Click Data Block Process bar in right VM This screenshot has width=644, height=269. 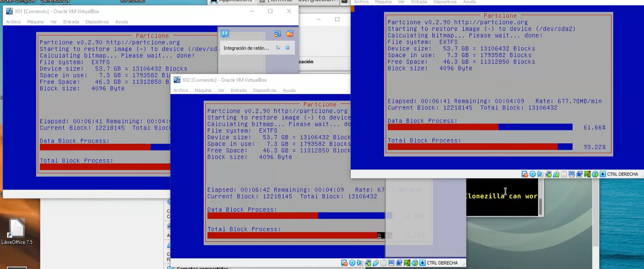[x=480, y=127]
